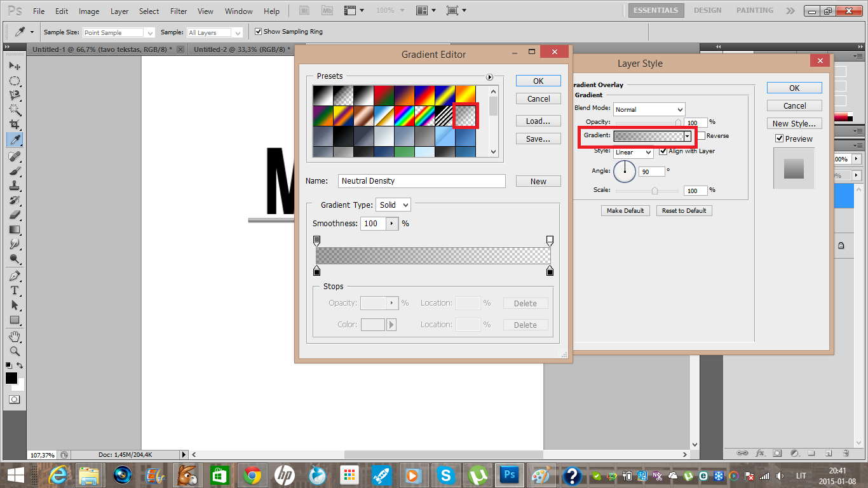Viewport: 868px width, 488px height.
Task: Select the Clone Stamp tool
Action: 14,186
